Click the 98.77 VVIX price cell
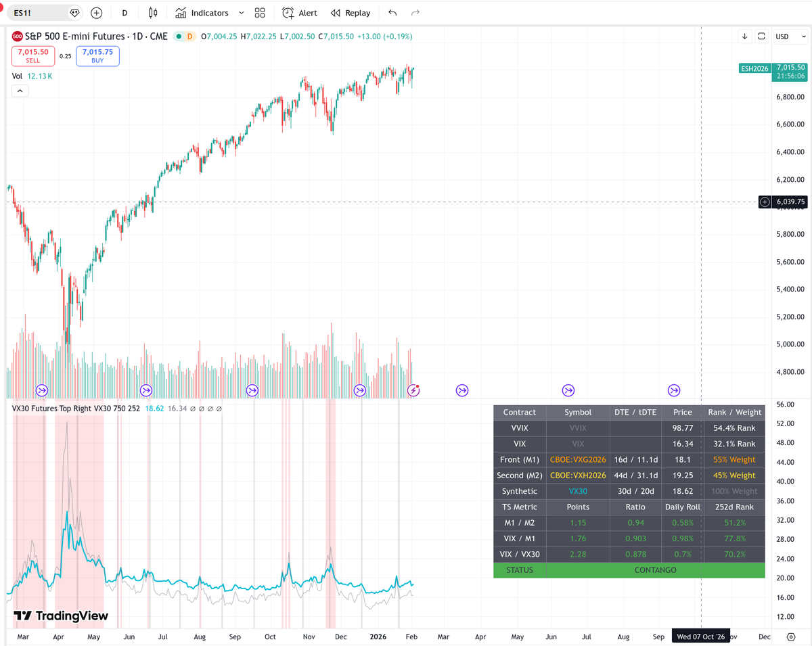 tap(683, 428)
